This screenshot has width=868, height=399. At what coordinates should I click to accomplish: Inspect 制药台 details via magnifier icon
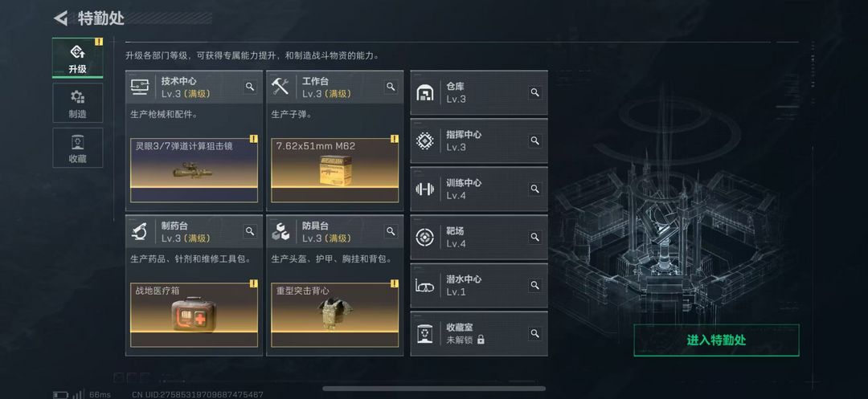point(250,231)
